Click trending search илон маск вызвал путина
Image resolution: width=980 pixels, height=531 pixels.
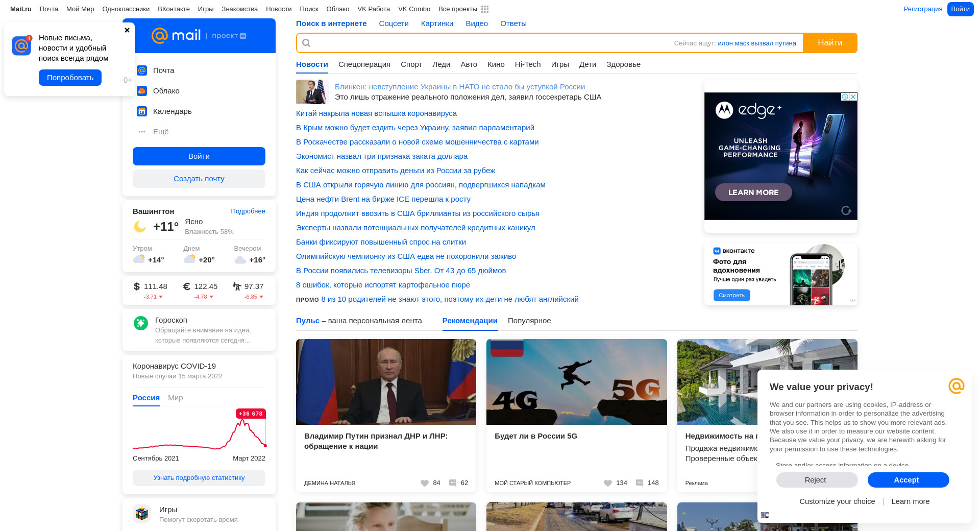tap(757, 43)
